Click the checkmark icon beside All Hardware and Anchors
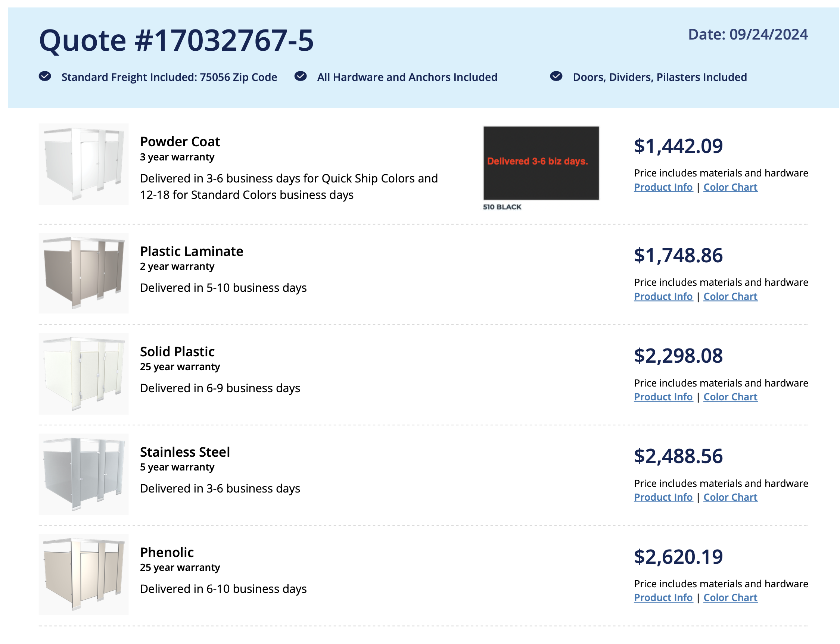 (x=300, y=76)
